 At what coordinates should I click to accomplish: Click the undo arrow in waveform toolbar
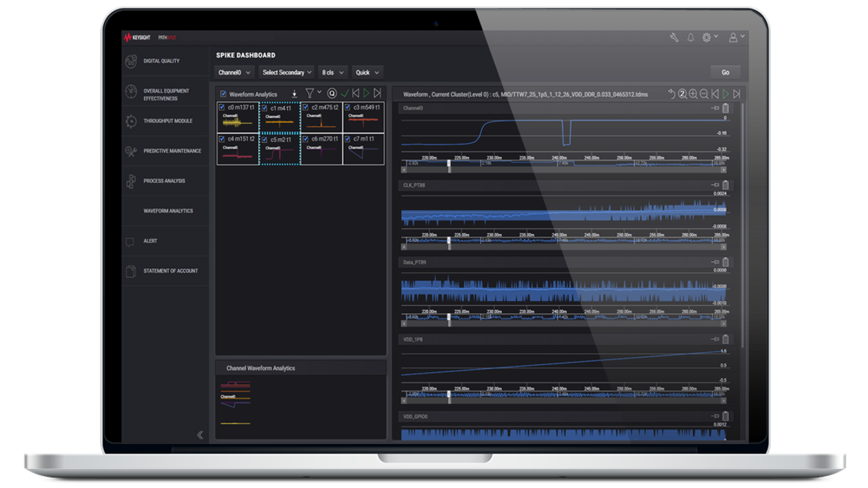pyautogui.click(x=671, y=94)
